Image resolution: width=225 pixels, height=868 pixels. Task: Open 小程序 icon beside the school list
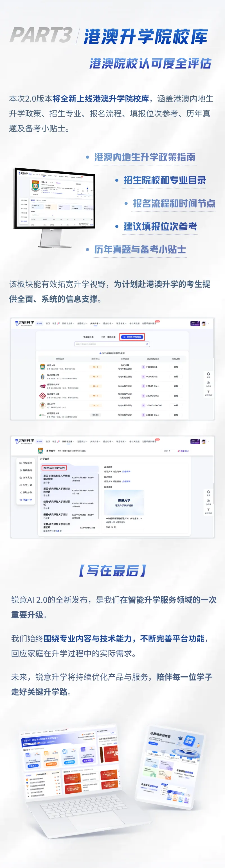pos(208,383)
